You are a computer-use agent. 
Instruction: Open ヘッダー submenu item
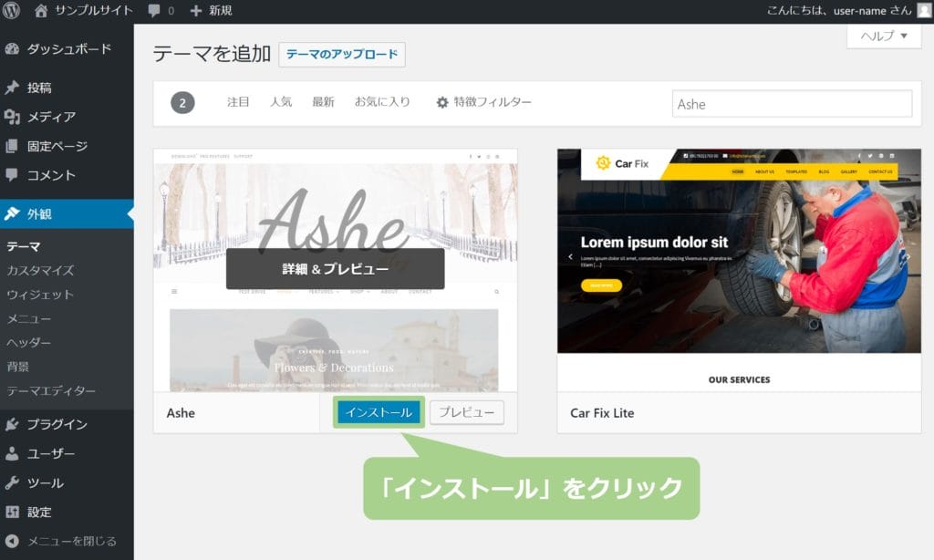pos(28,343)
